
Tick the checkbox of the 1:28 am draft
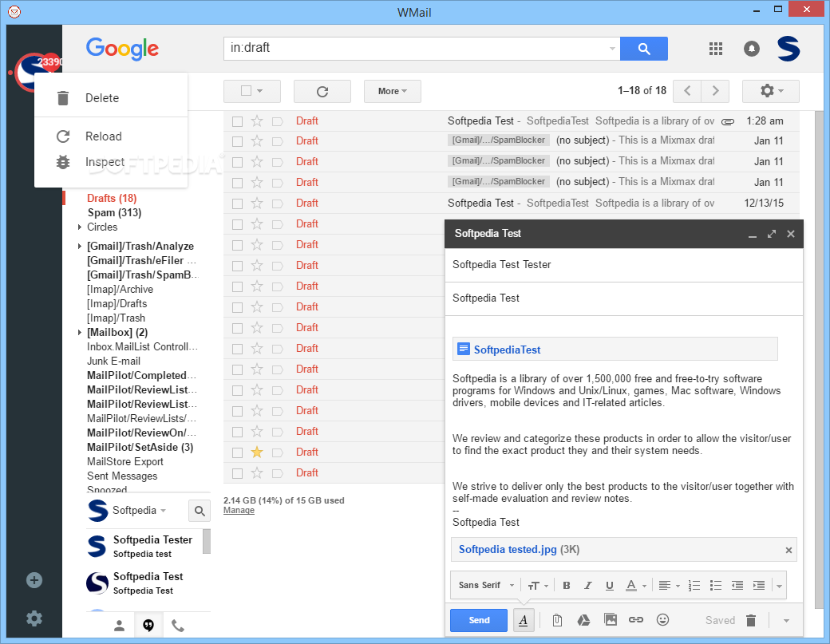[x=238, y=122]
